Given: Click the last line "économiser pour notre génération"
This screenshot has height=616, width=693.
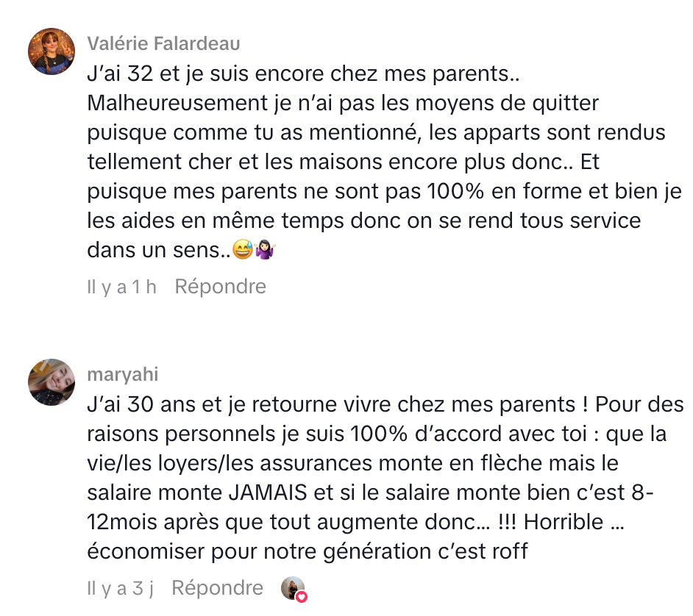Looking at the screenshot, I should 308,551.
